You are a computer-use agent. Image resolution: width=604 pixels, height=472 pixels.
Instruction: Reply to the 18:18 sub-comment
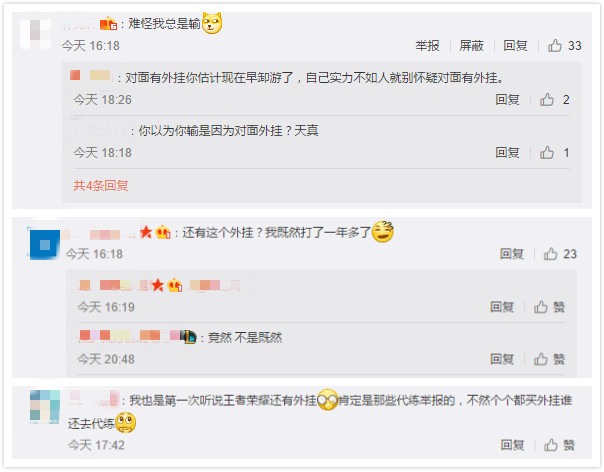[x=507, y=153]
